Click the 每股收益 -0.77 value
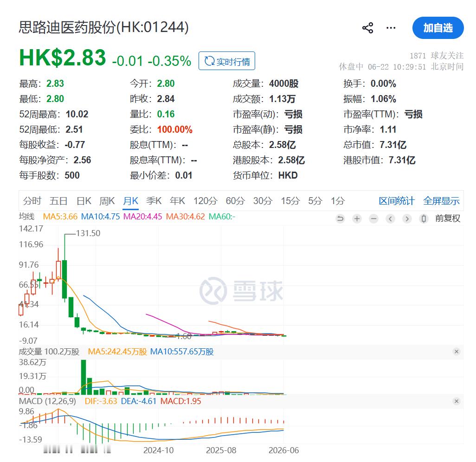Viewport: 476px width, 462px height. (x=75, y=145)
